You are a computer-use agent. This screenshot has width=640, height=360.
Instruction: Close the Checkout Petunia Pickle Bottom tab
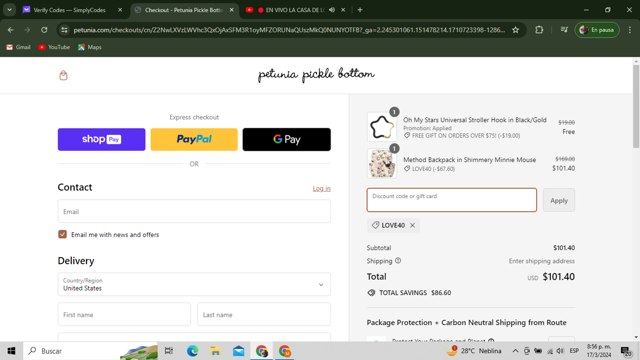pyautogui.click(x=231, y=10)
